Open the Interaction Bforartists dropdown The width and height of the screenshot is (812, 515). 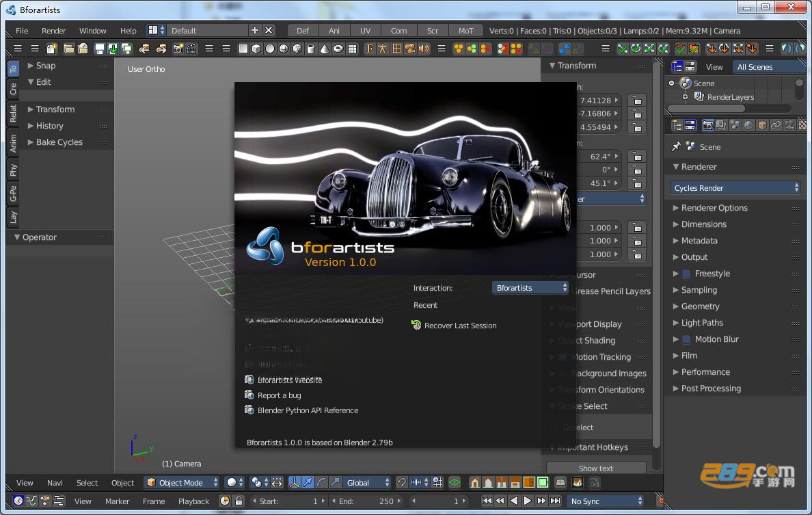pos(530,288)
